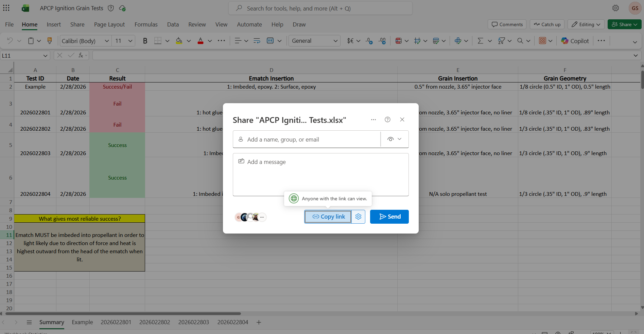Toggle Bold formatting

[145, 41]
